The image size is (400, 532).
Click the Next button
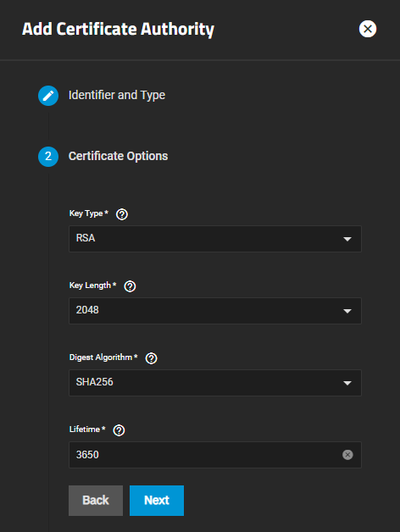click(157, 501)
